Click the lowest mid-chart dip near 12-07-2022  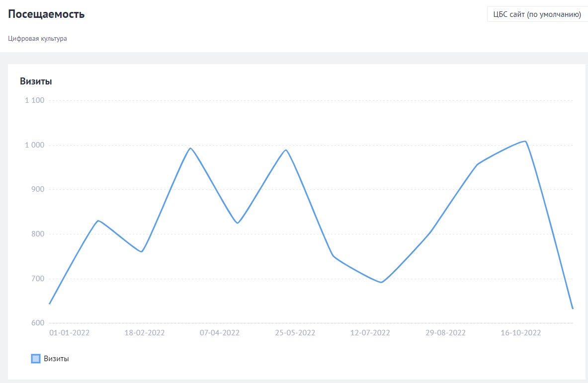coord(381,282)
